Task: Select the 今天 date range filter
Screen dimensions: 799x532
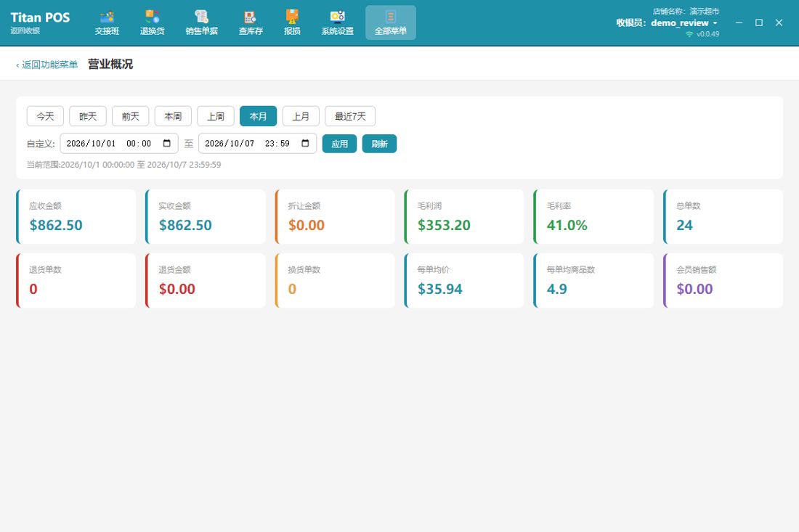Action: click(45, 116)
